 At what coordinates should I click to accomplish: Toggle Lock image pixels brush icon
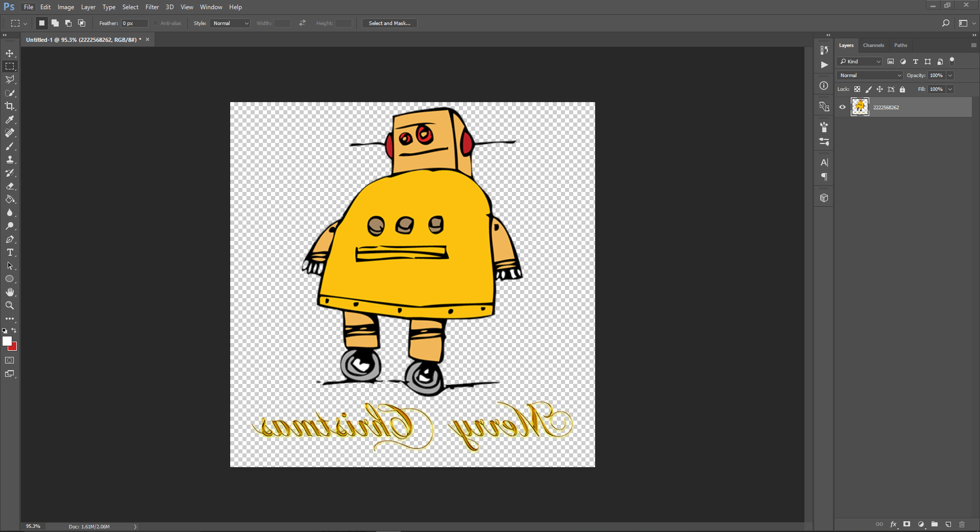tap(869, 89)
